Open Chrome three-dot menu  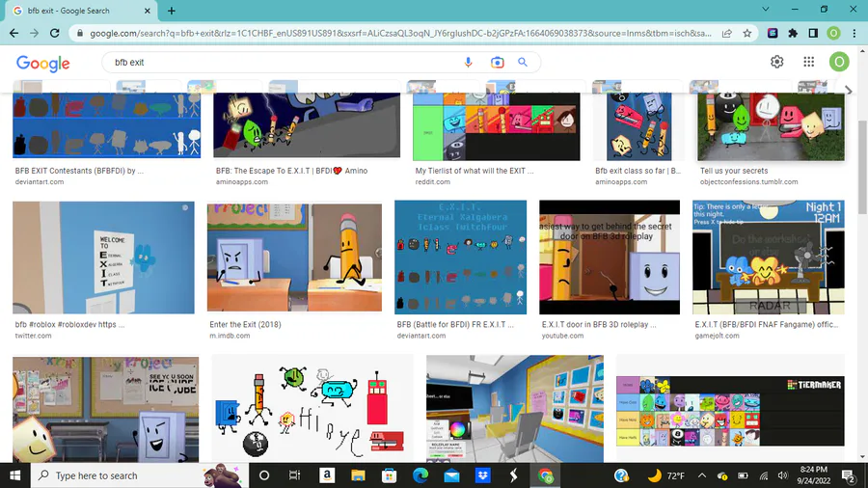pyautogui.click(x=854, y=33)
